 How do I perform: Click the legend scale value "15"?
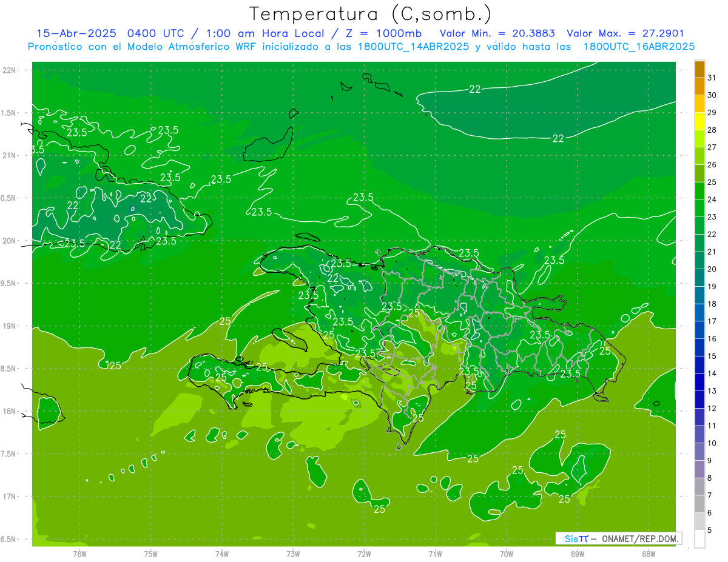pyautogui.click(x=712, y=356)
